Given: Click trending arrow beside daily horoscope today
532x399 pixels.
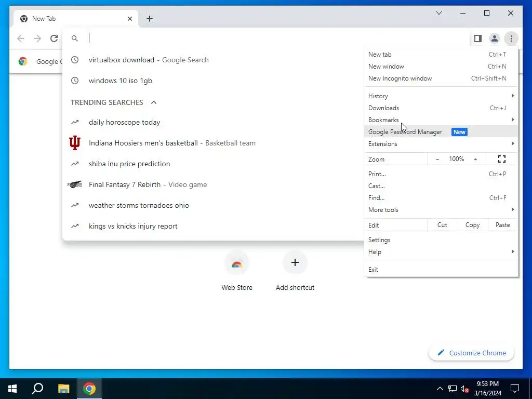Looking at the screenshot, I should click(75, 122).
